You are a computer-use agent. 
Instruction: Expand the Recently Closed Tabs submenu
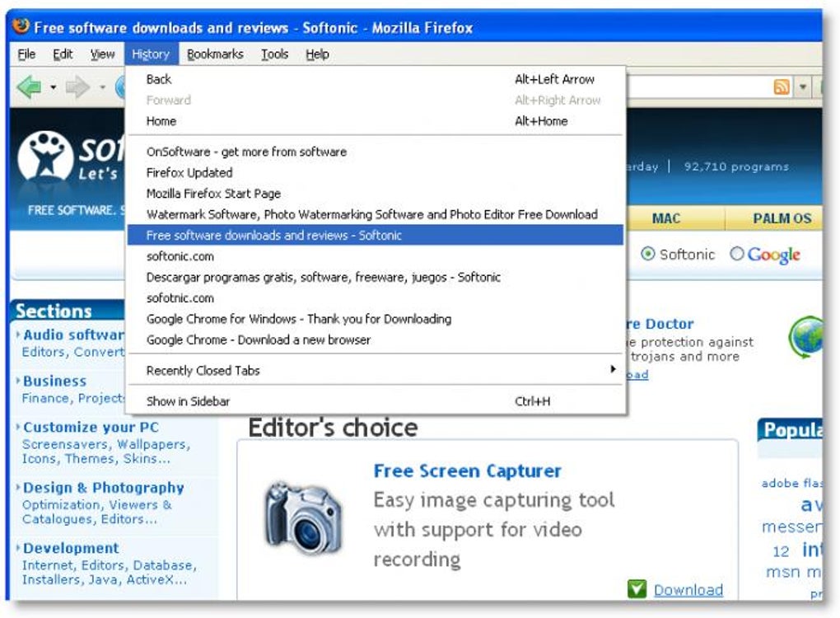(x=376, y=370)
